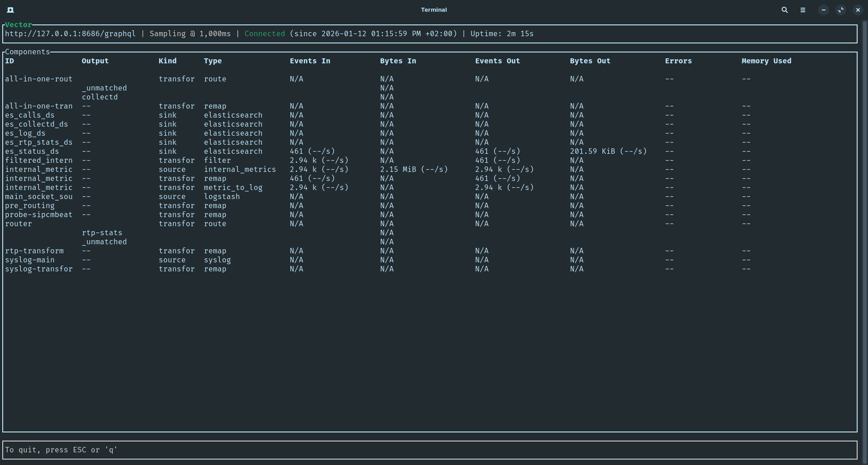Click the GraphQL URL in Vector header
Image resolution: width=868 pixels, height=465 pixels.
click(x=70, y=34)
